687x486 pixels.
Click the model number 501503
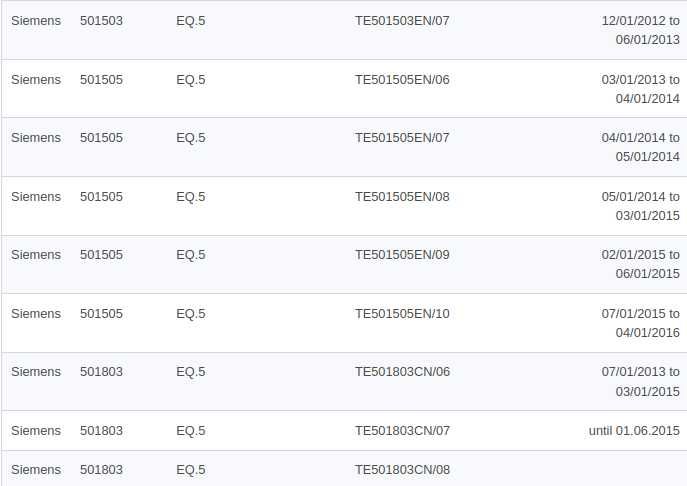pos(101,21)
